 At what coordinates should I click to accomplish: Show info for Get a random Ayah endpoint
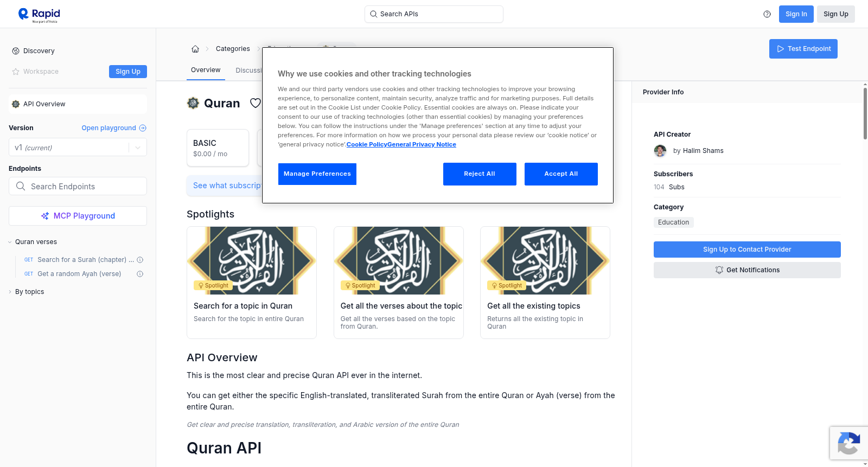[140, 274]
